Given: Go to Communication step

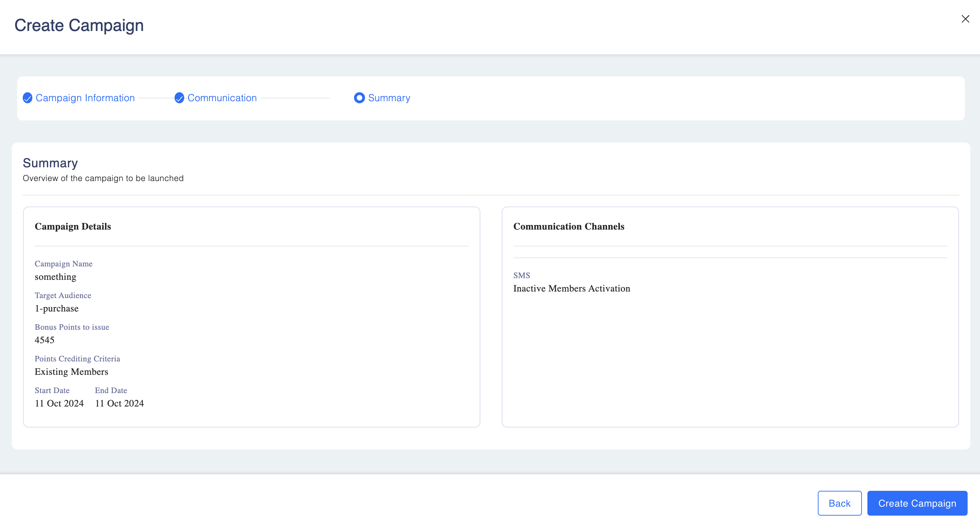Looking at the screenshot, I should 222,98.
